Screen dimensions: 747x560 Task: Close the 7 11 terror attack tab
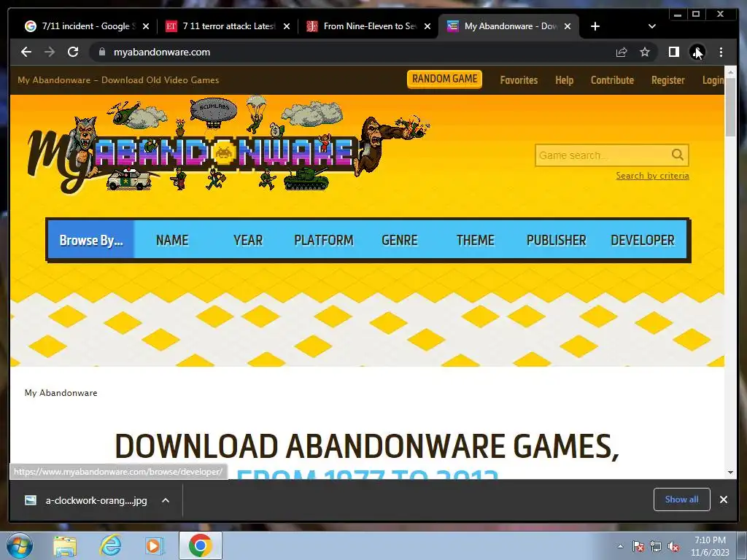pos(286,26)
